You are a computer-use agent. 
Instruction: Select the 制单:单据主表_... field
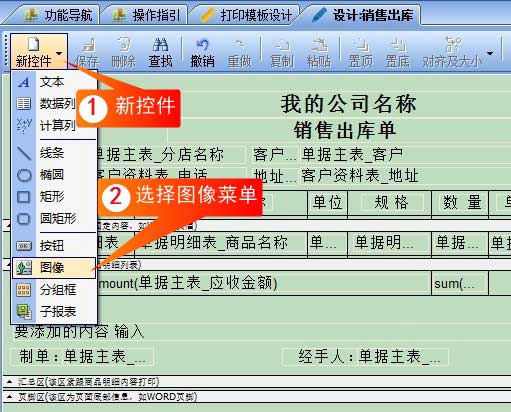coord(83,357)
